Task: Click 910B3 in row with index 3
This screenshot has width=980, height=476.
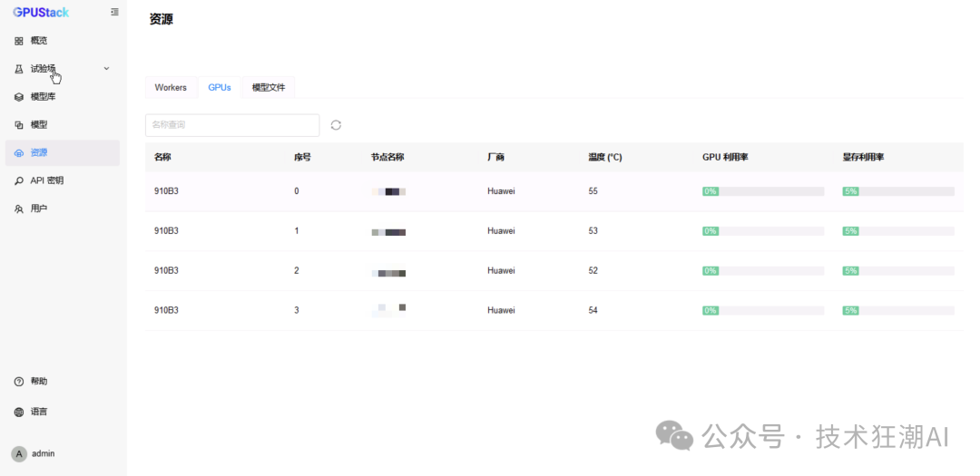Action: coord(166,310)
